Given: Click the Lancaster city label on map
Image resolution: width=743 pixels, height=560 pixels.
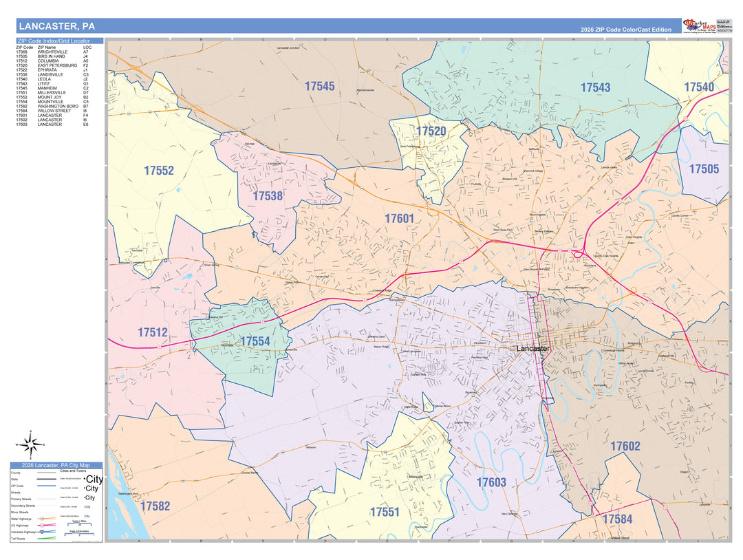Looking at the screenshot, I should tap(533, 349).
